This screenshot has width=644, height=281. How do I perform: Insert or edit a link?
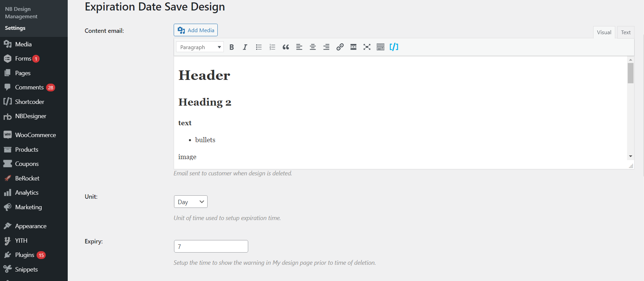(x=340, y=47)
